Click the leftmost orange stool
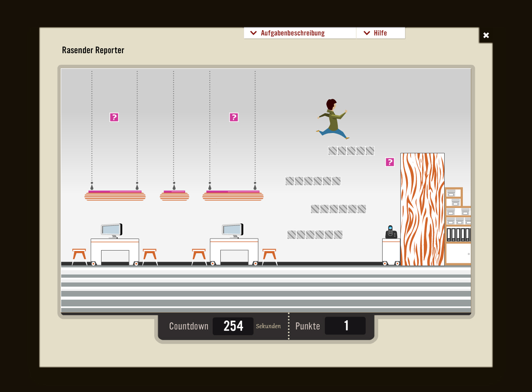The height and width of the screenshot is (392, 532). pyautogui.click(x=79, y=256)
